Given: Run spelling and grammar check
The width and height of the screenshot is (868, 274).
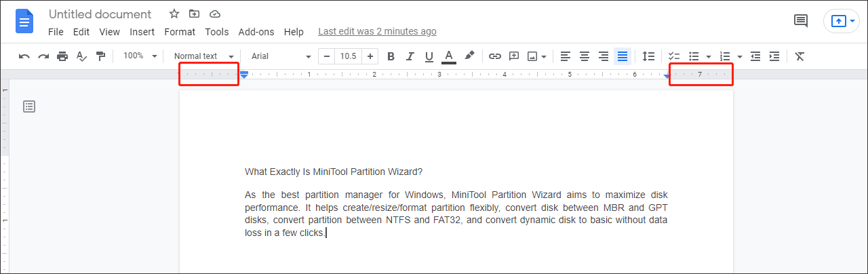Looking at the screenshot, I should coord(81,56).
